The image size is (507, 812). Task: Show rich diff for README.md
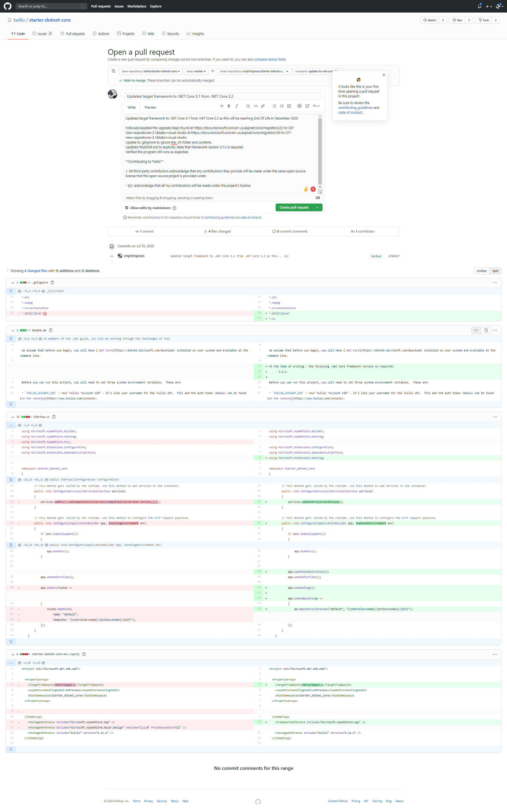click(x=486, y=330)
